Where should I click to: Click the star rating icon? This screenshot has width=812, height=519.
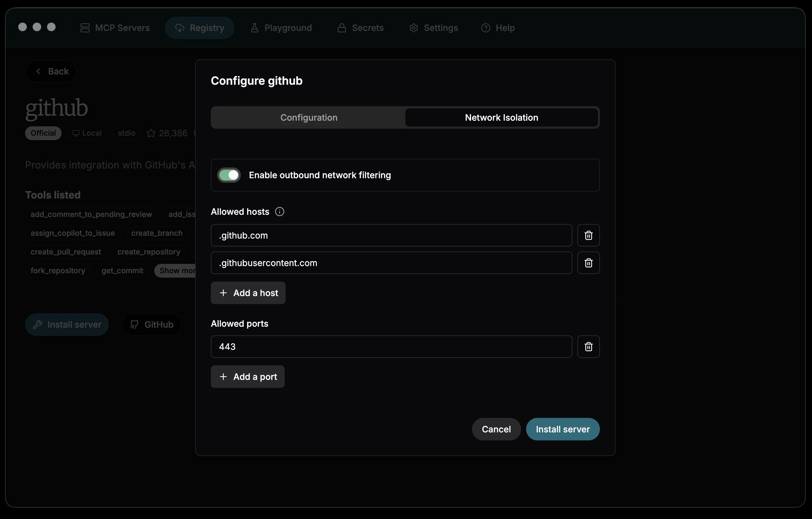click(x=151, y=134)
